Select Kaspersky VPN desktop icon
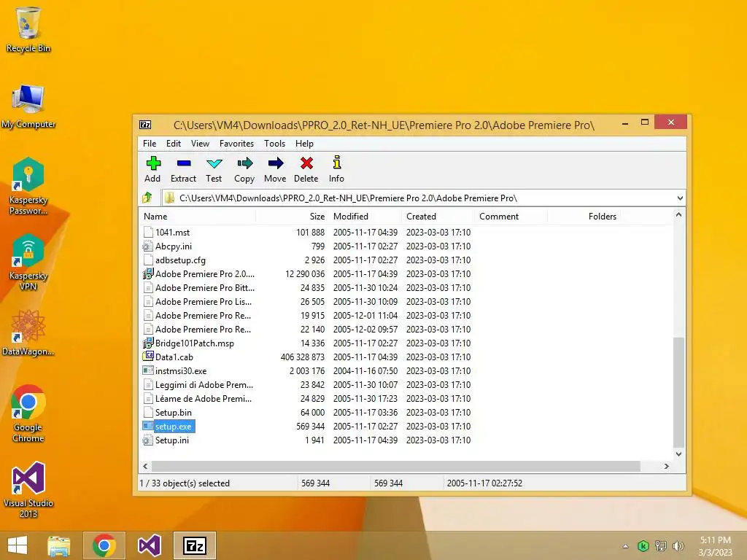Screen dimensions: 747x560 28,262
